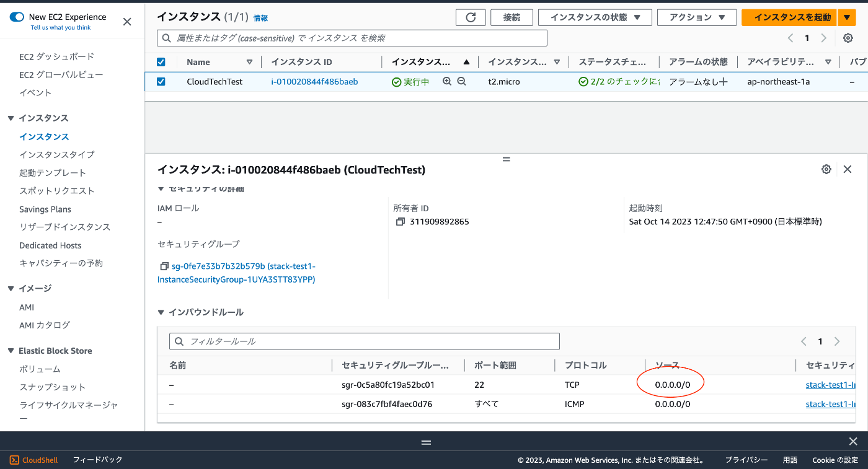Click the 接続 connect button

pos(511,17)
